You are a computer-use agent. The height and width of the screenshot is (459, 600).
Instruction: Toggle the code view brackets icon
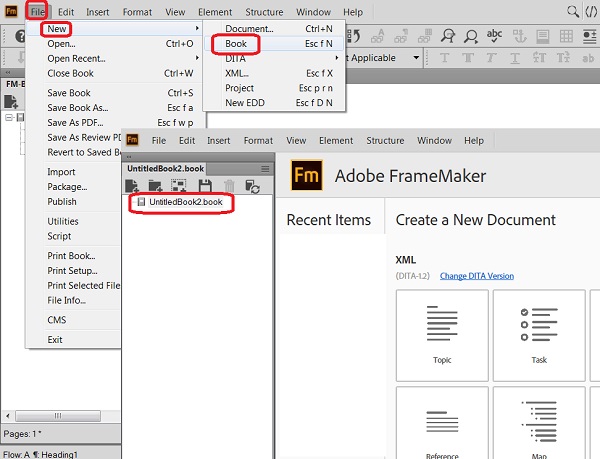coord(591,11)
